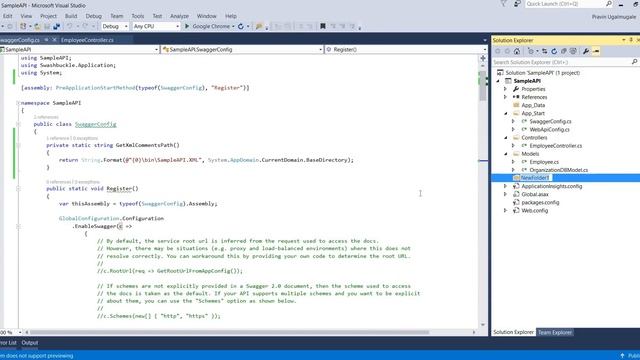This screenshot has width=640, height=360.
Task: Select packages.config file
Action: pyautogui.click(x=540, y=202)
